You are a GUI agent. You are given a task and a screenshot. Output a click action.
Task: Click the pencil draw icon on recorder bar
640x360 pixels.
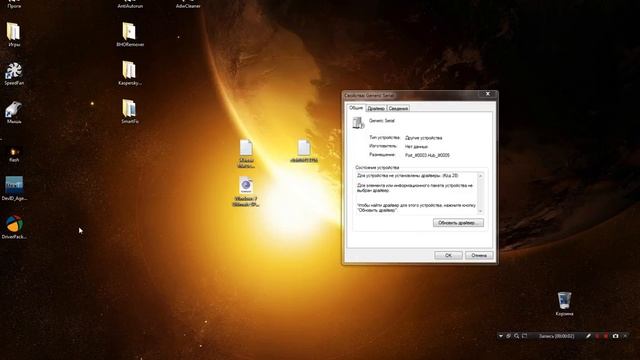coord(588,336)
